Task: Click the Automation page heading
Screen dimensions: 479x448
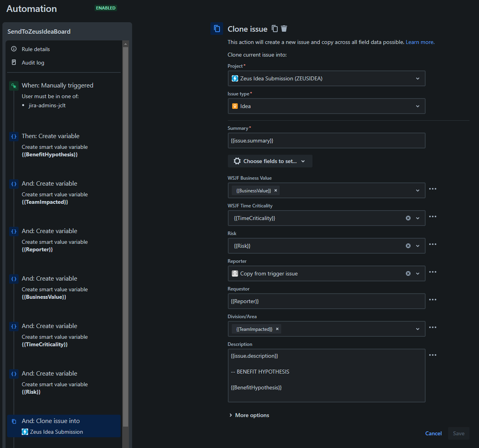Action: pyautogui.click(x=32, y=9)
